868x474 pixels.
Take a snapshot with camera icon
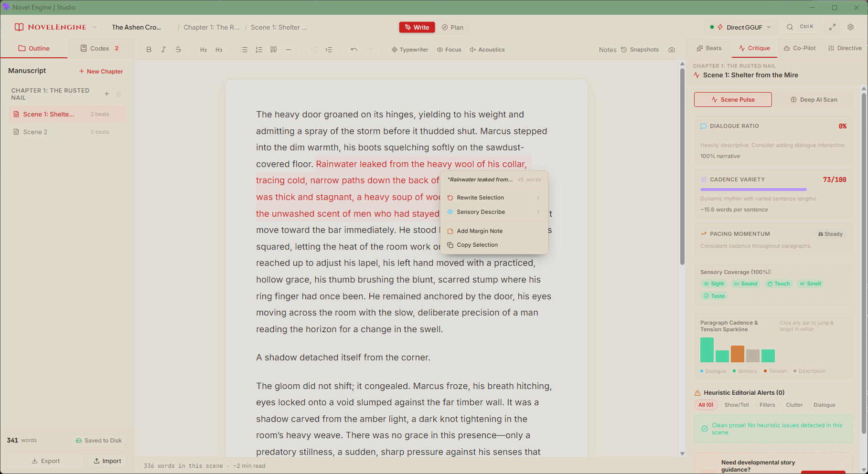672,50
